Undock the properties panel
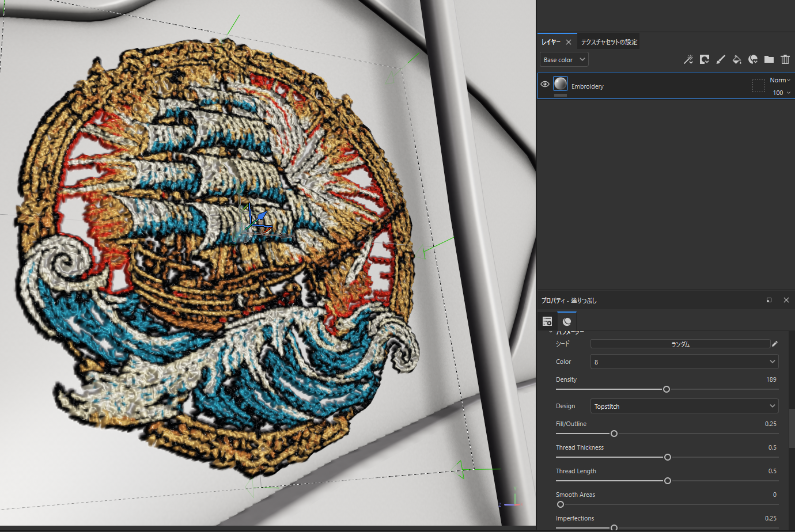The height and width of the screenshot is (532, 795). tap(769, 300)
